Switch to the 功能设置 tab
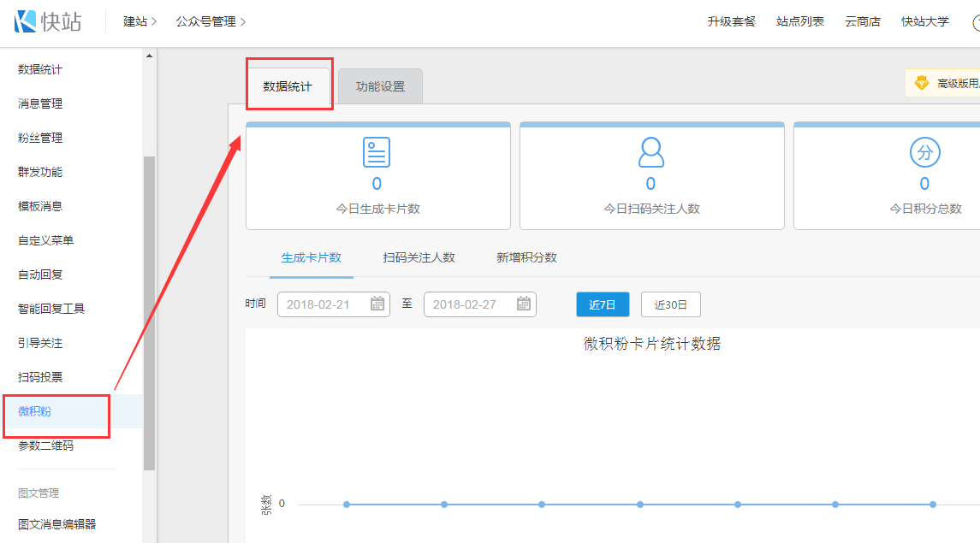The width and height of the screenshot is (980, 543). (380, 86)
